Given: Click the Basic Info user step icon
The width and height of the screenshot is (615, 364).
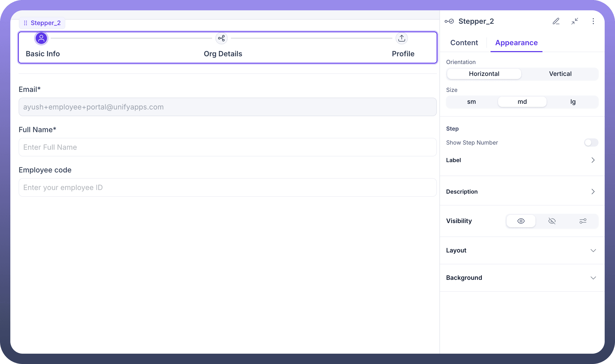Looking at the screenshot, I should [x=41, y=38].
